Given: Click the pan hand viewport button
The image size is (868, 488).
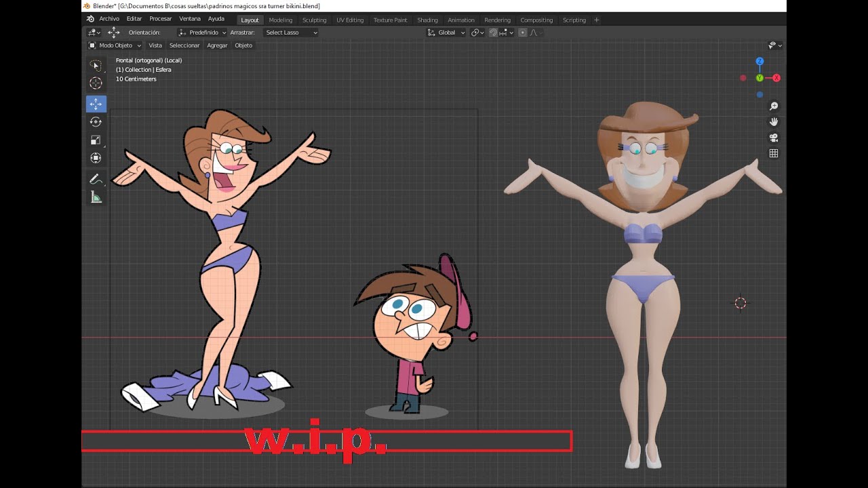Looking at the screenshot, I should coord(773,122).
